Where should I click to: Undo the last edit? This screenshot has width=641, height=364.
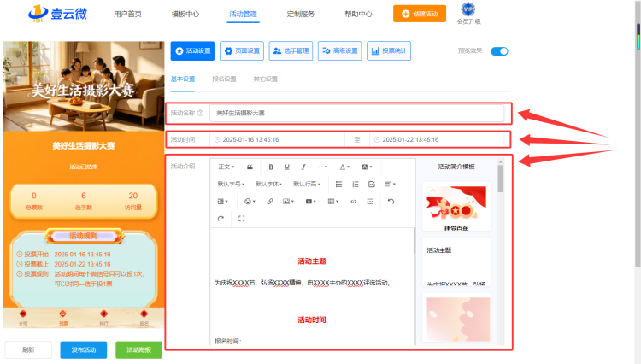(391, 202)
